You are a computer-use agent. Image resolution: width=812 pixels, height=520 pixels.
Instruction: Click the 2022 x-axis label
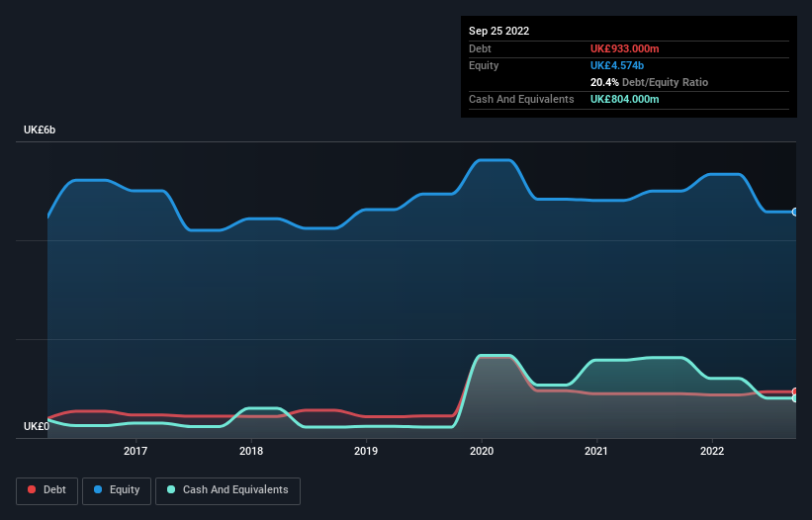coord(712,451)
